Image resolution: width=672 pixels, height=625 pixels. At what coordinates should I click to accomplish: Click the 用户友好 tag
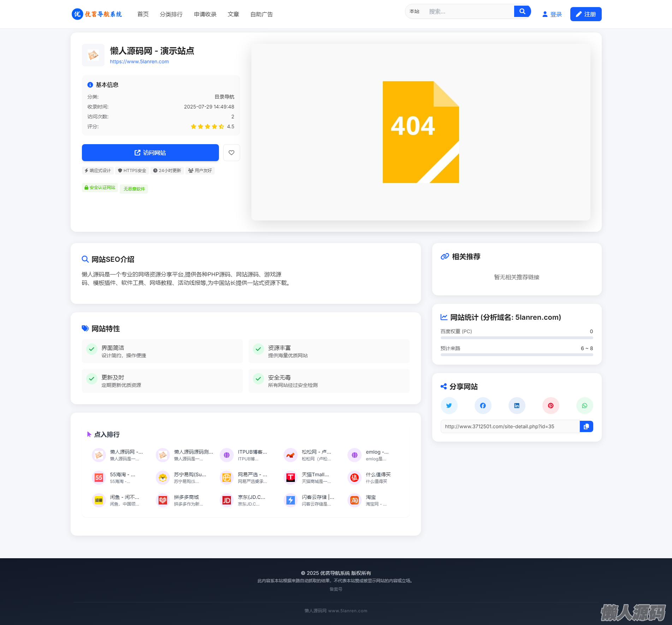click(200, 171)
